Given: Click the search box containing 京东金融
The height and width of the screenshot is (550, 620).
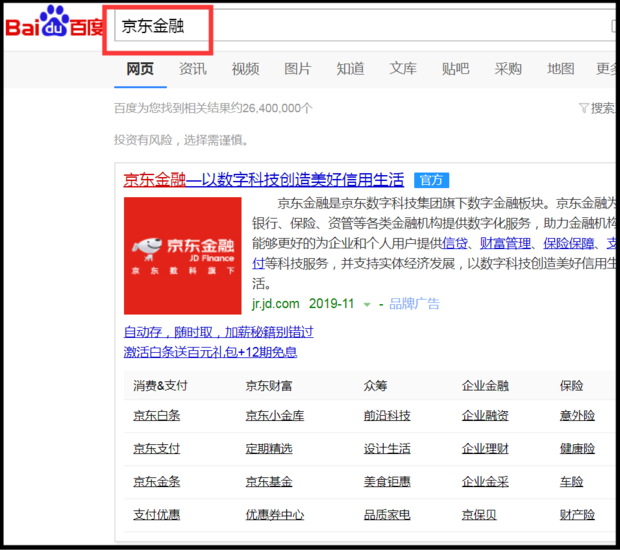Looking at the screenshot, I should pos(364,25).
